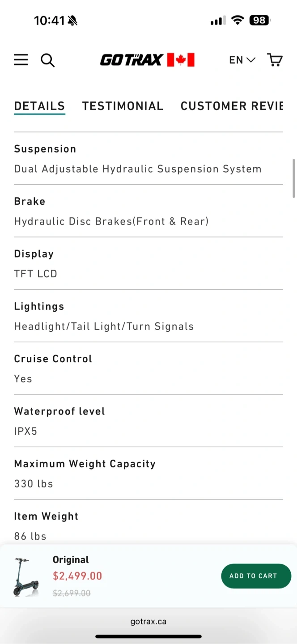Open the Customer Reviews tab
The width and height of the screenshot is (297, 644).
click(232, 106)
